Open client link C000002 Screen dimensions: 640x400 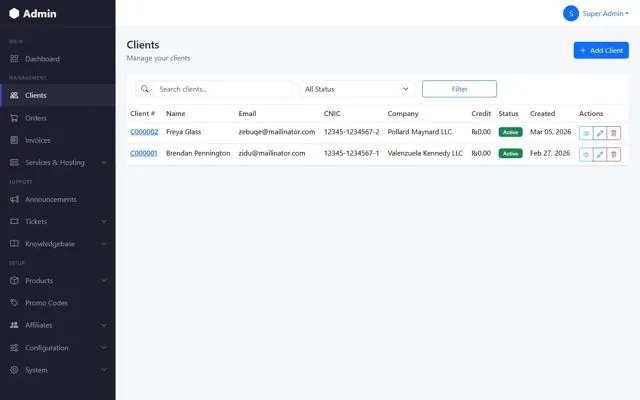click(144, 132)
